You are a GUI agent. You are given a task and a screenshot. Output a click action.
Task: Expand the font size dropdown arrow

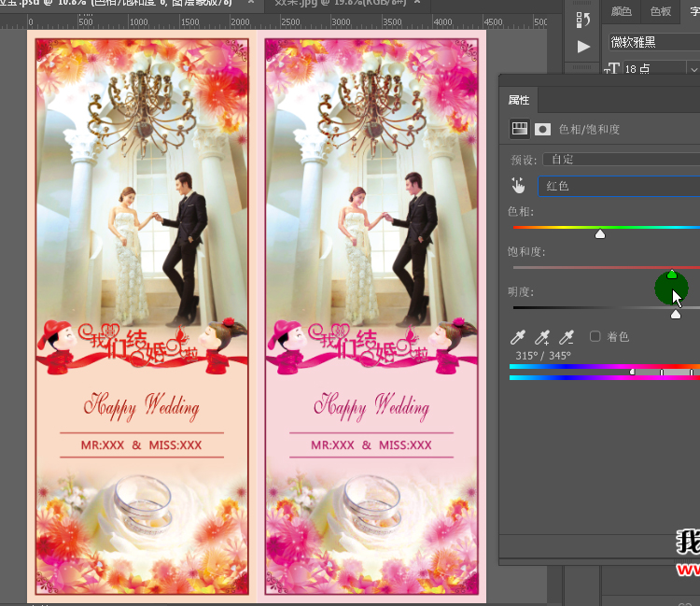point(693,69)
